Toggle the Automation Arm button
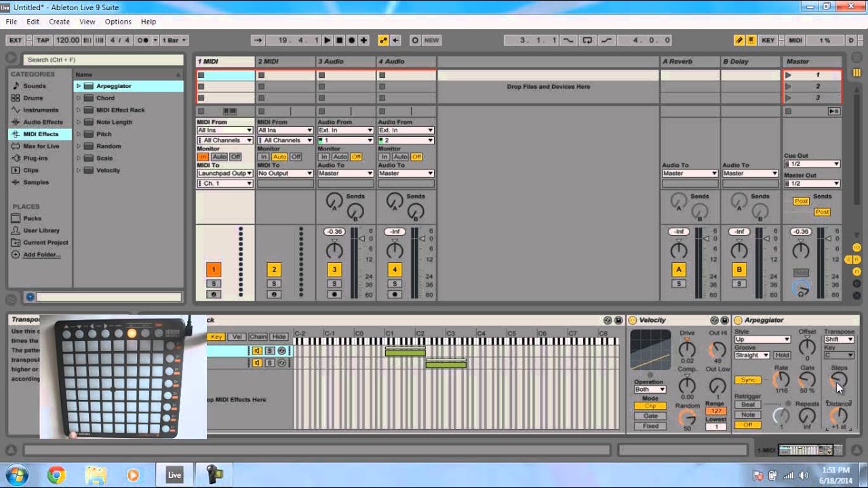Screen dimensions: 868x488 click(x=383, y=40)
